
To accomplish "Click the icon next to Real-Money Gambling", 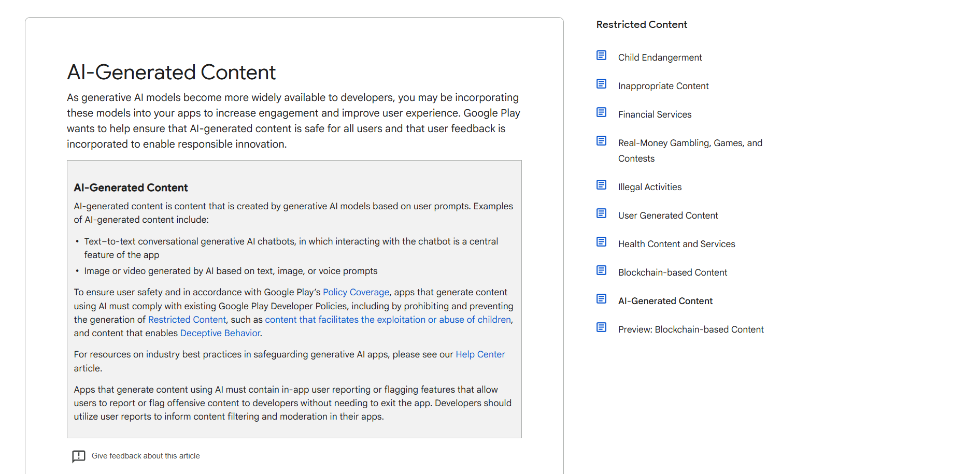I will pyautogui.click(x=601, y=141).
